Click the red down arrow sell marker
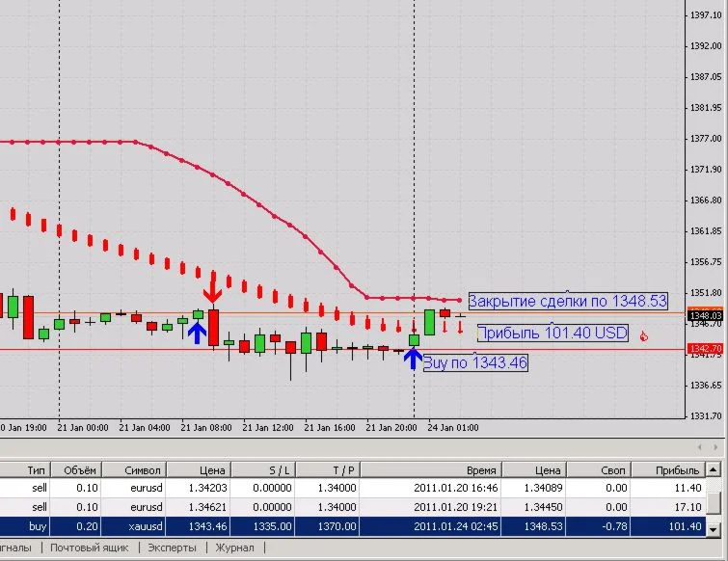 tap(212, 286)
